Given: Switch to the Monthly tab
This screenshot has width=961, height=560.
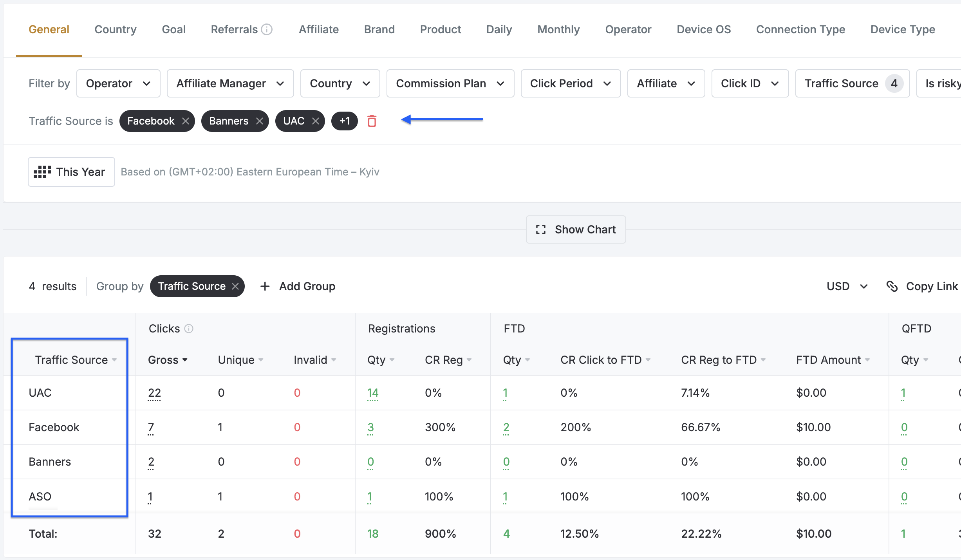Looking at the screenshot, I should [558, 29].
